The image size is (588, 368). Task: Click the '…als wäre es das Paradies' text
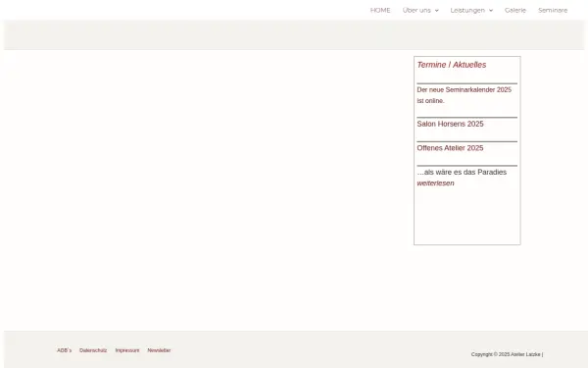[462, 172]
